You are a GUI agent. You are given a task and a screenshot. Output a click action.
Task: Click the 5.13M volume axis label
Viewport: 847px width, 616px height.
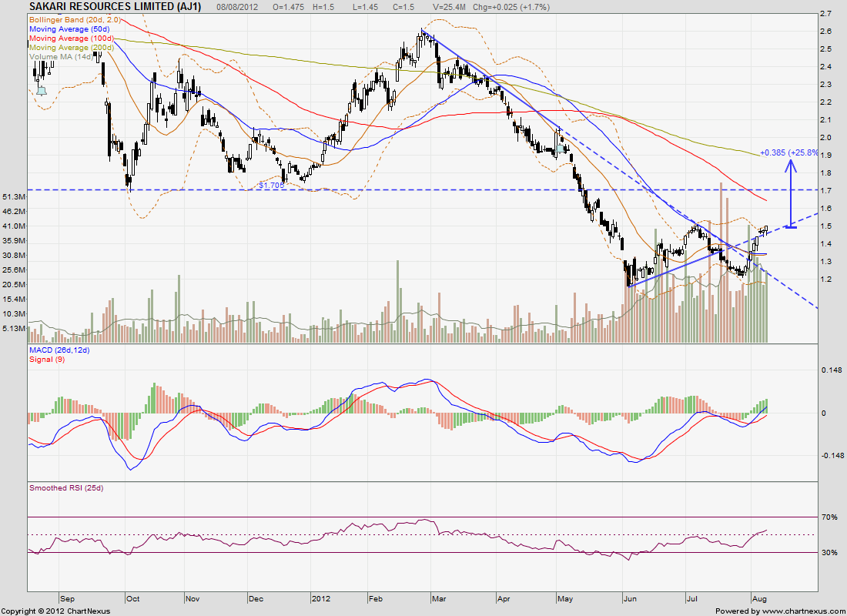click(14, 329)
